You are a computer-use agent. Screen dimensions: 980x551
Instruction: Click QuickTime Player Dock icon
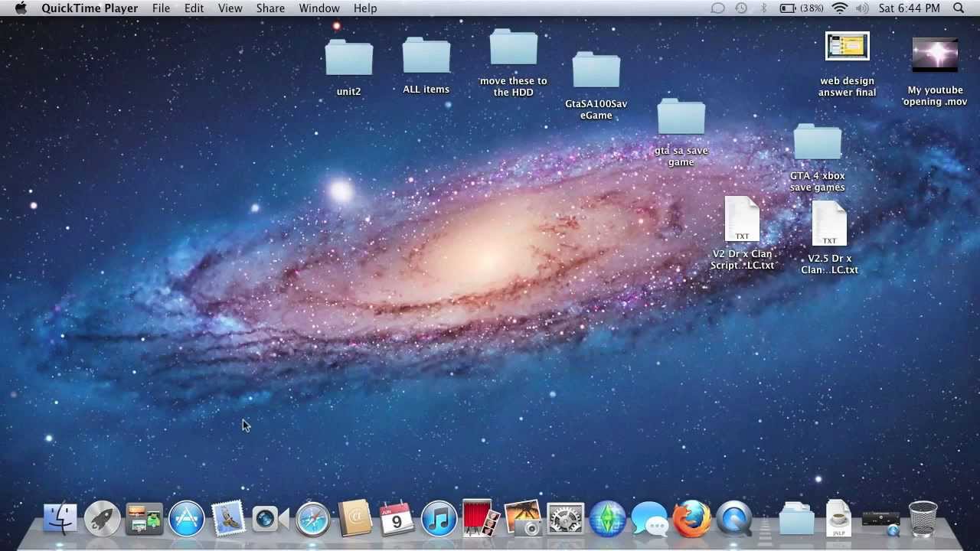point(734,519)
